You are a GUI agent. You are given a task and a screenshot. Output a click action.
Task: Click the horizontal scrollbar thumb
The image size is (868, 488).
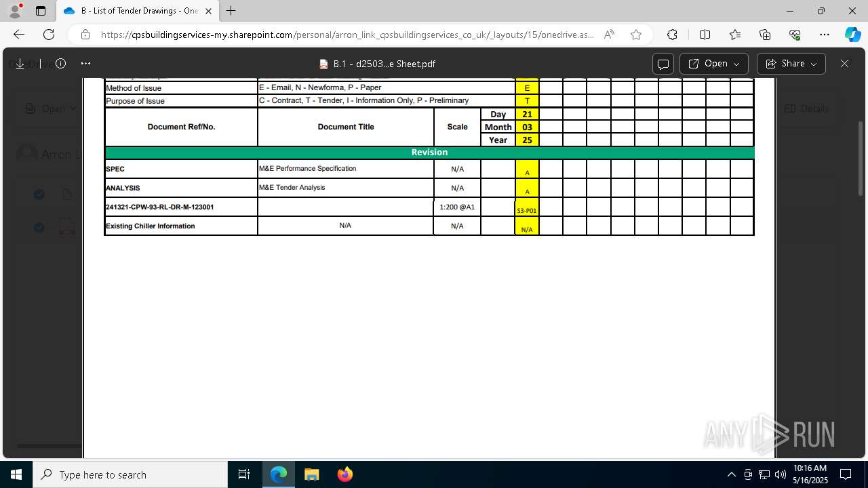(49, 446)
